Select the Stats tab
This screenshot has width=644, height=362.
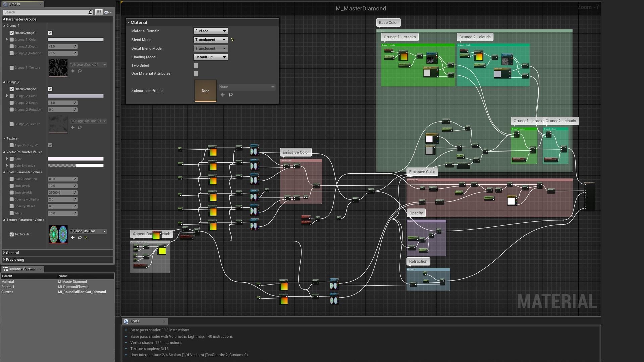coord(135,321)
